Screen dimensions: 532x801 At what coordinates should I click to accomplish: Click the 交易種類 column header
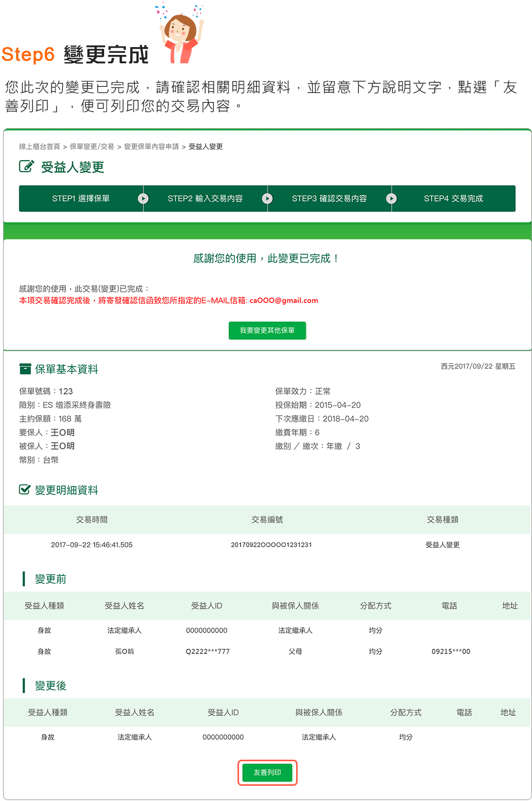[x=443, y=520]
